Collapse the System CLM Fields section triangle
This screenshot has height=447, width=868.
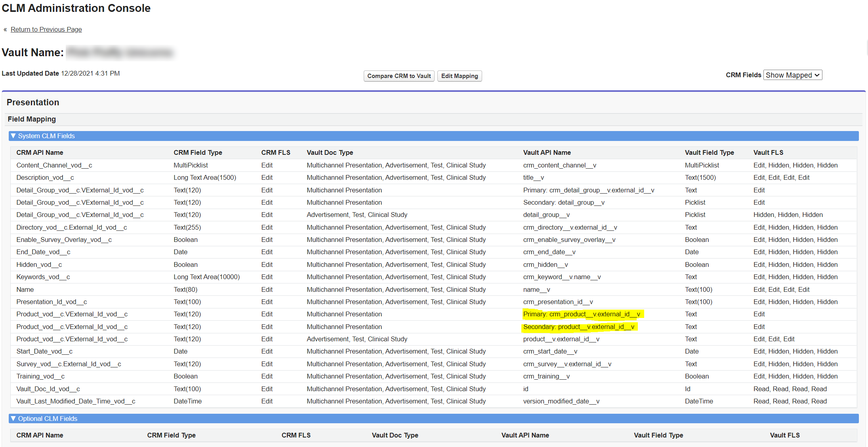click(x=13, y=136)
